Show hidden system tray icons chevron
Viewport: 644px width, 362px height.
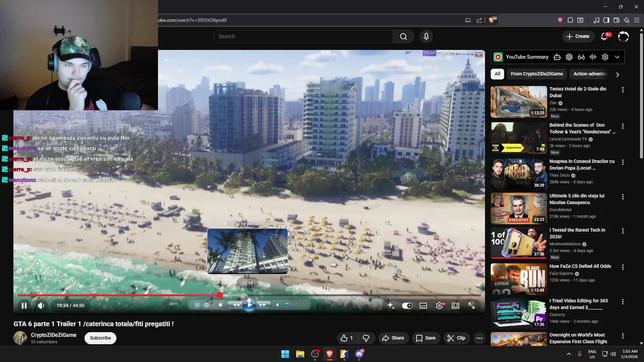click(569, 354)
